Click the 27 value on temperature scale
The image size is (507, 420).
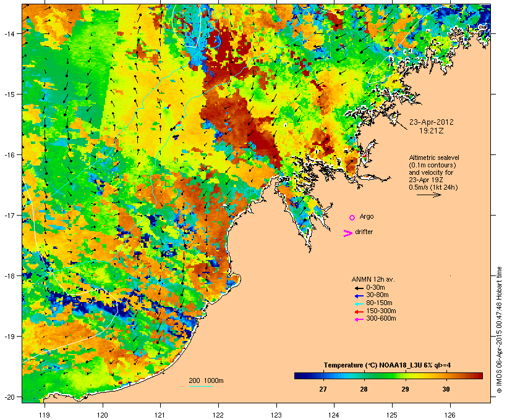tap(323, 389)
